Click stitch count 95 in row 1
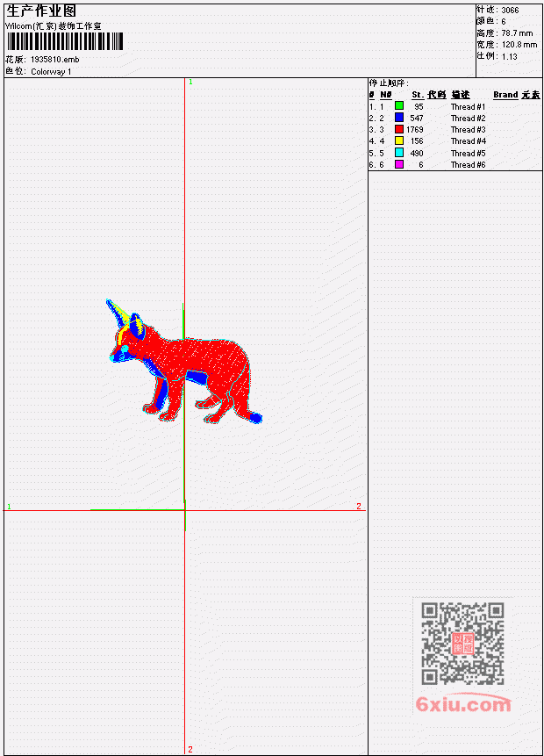Image resolution: width=544 pixels, height=756 pixels. click(419, 106)
